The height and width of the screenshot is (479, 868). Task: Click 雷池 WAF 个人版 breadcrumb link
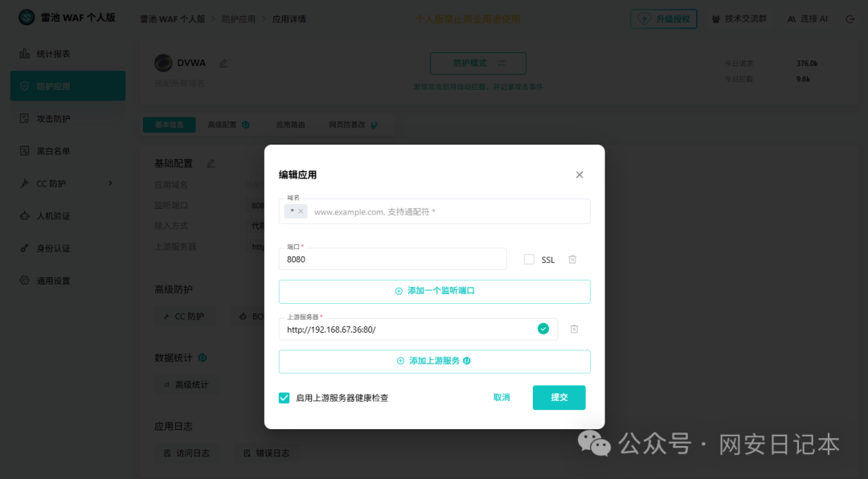tap(172, 18)
